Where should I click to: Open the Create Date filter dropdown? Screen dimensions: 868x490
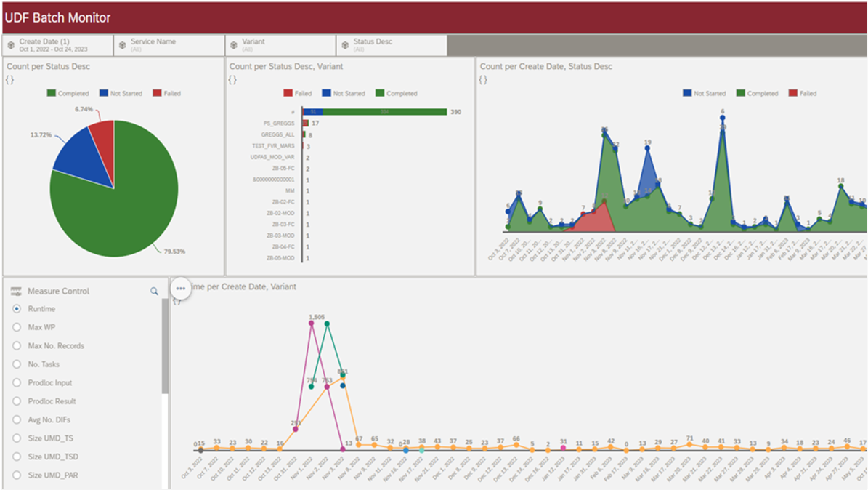(58, 45)
